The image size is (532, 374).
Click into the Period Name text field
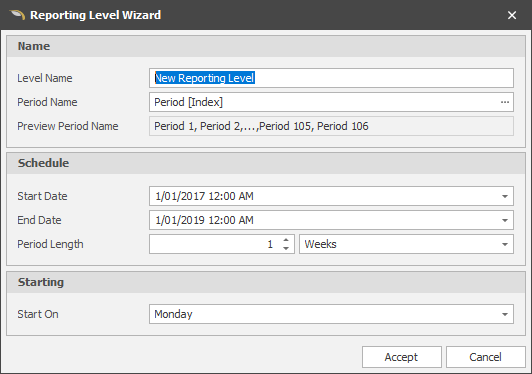tap(323, 102)
